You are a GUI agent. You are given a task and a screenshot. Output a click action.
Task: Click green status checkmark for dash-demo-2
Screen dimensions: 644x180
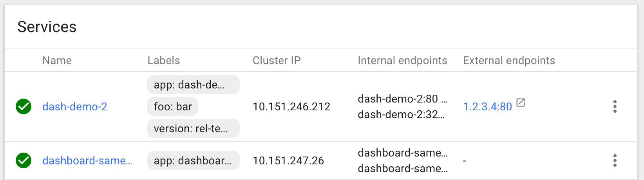pos(24,106)
